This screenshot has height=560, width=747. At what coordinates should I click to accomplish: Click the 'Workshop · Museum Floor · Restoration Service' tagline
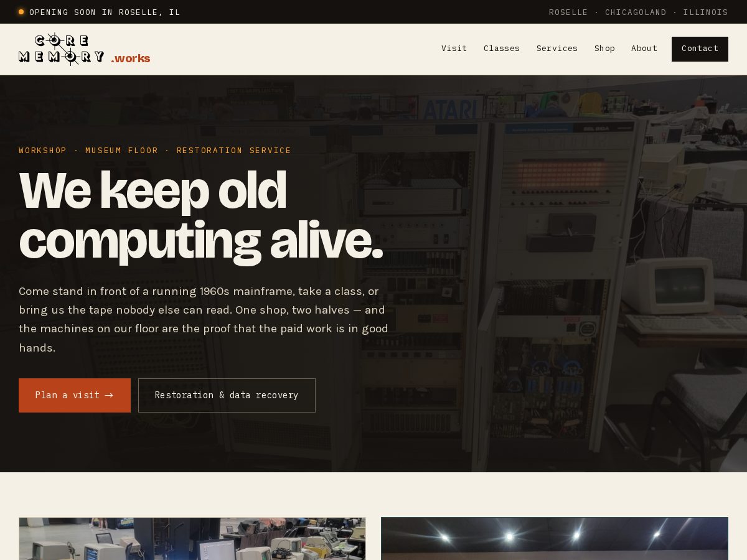(155, 151)
